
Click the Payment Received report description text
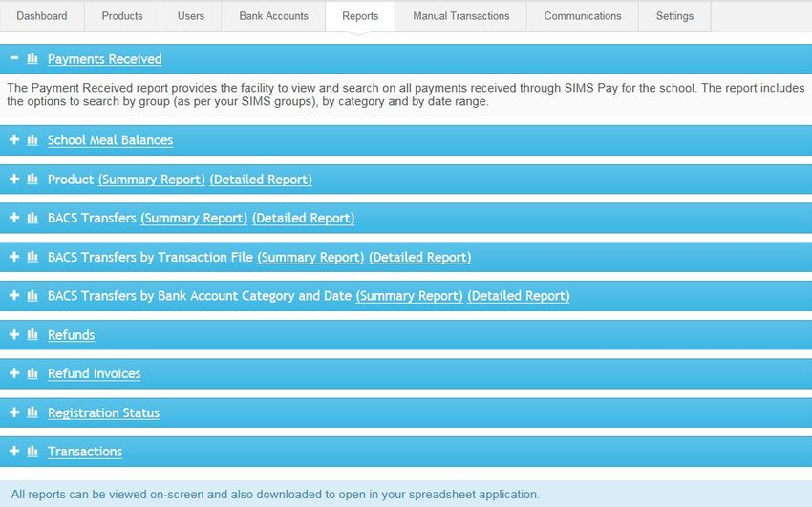point(406,95)
